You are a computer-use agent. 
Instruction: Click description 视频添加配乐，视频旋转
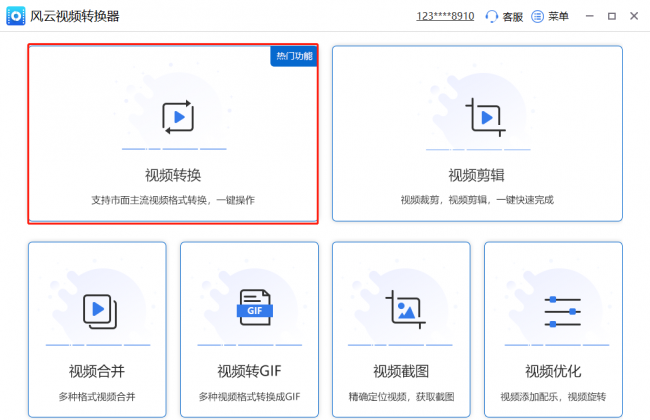click(x=553, y=397)
